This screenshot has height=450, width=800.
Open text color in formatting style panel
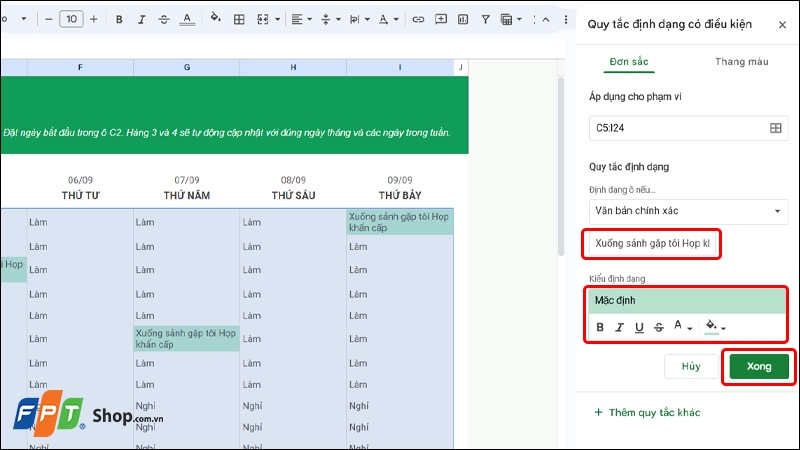pyautogui.click(x=682, y=326)
